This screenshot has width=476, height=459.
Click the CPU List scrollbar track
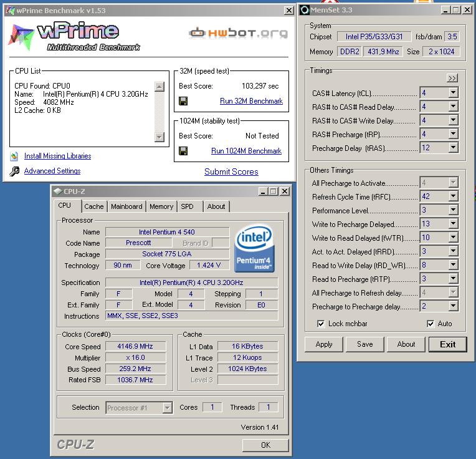tap(159, 112)
